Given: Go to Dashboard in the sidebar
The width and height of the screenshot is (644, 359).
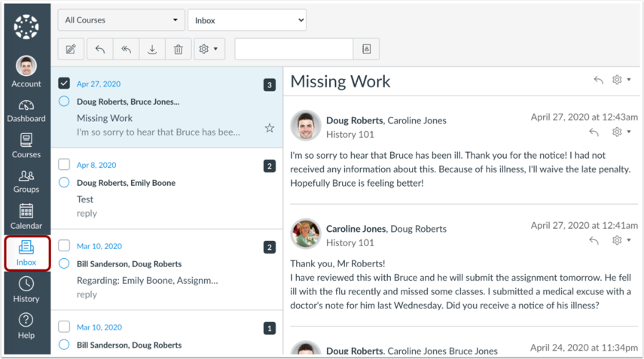Looking at the screenshot, I should [x=26, y=111].
